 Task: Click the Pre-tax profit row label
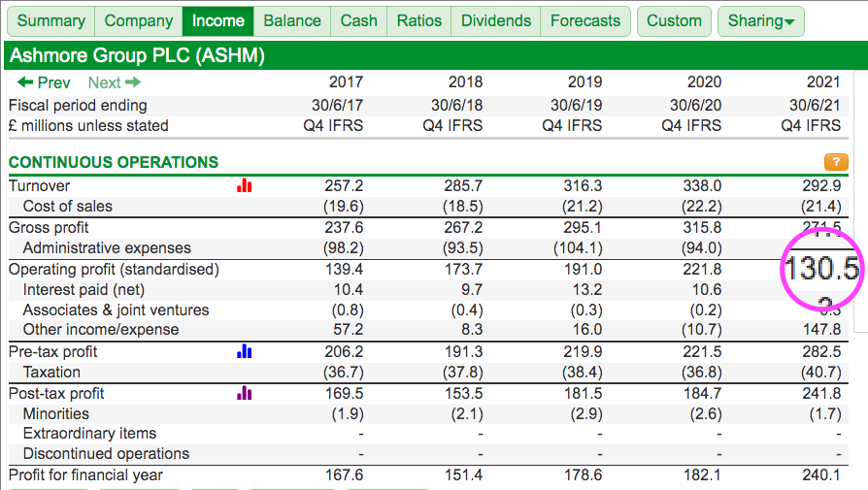click(53, 352)
